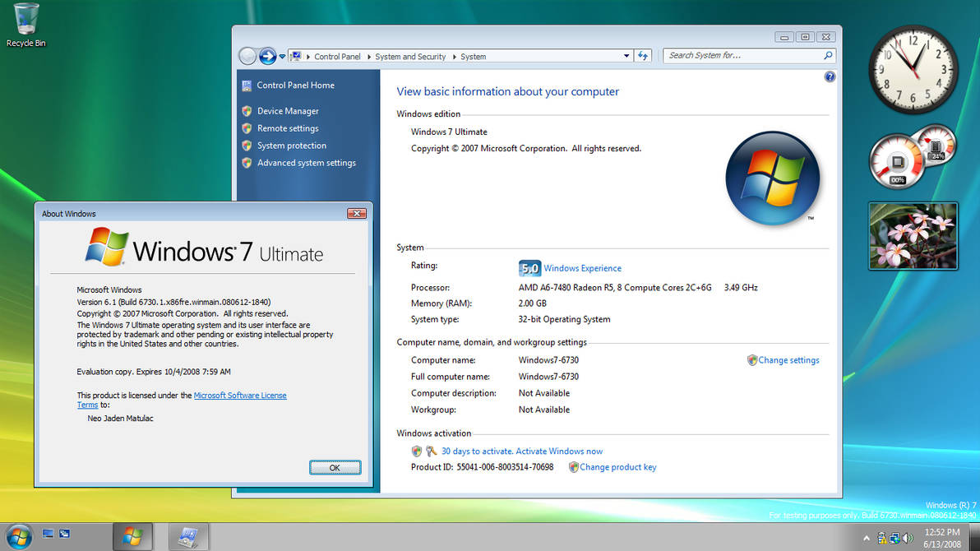
Task: Click the analog clock gadget
Action: [913, 69]
